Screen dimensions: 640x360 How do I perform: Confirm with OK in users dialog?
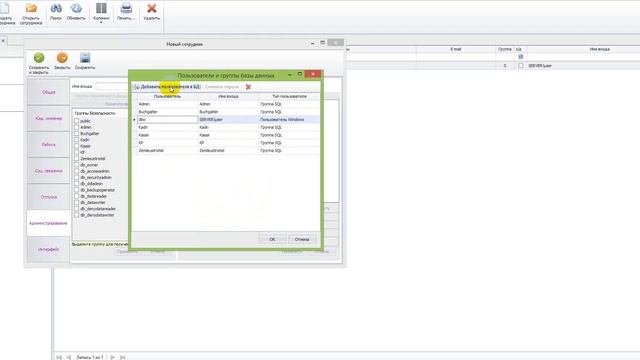click(272, 239)
